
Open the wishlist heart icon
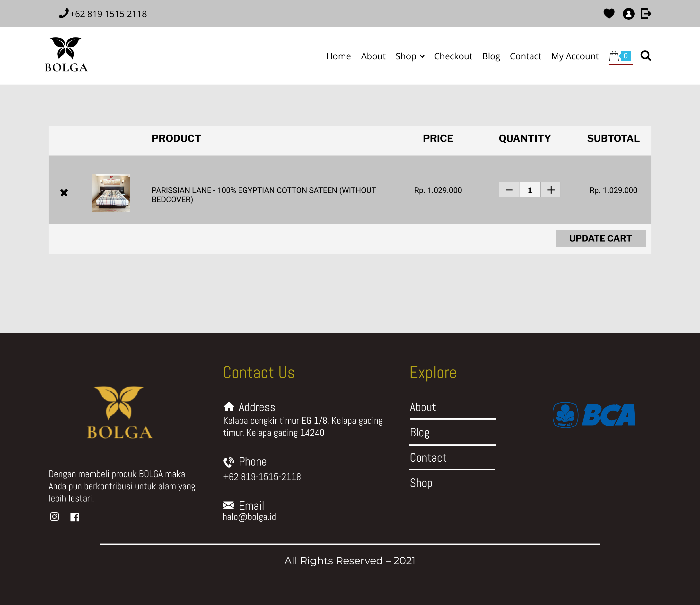point(609,14)
